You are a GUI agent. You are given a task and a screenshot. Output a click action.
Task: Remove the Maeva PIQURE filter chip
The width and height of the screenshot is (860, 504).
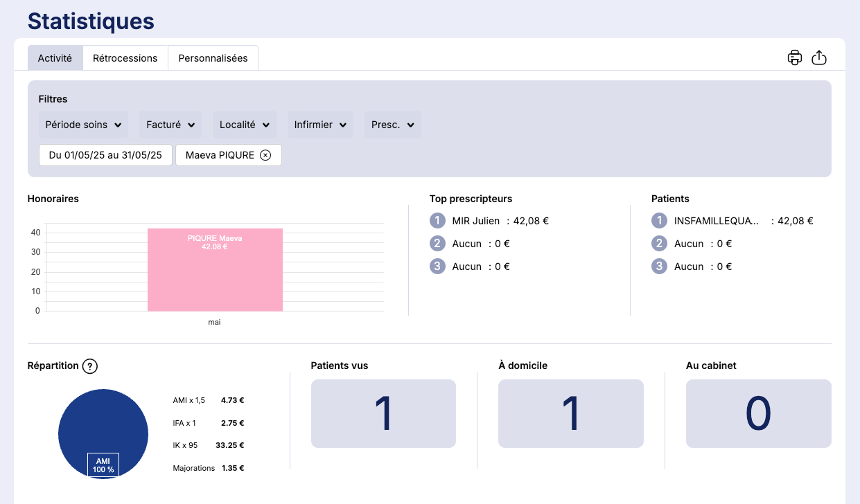[265, 155]
